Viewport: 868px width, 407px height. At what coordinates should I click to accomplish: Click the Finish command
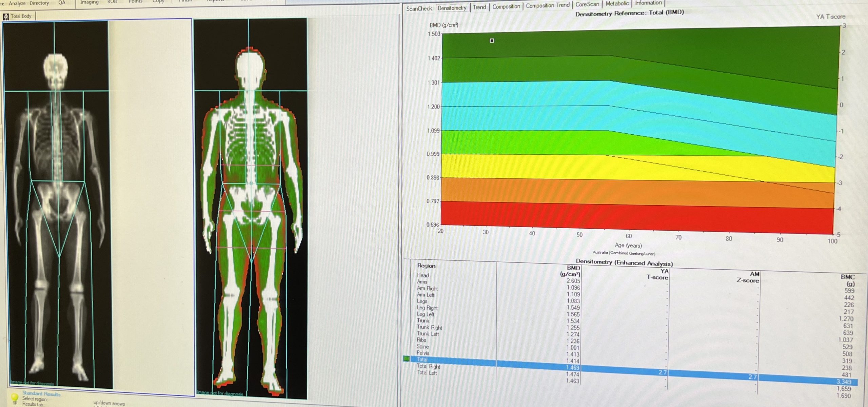tap(185, 1)
